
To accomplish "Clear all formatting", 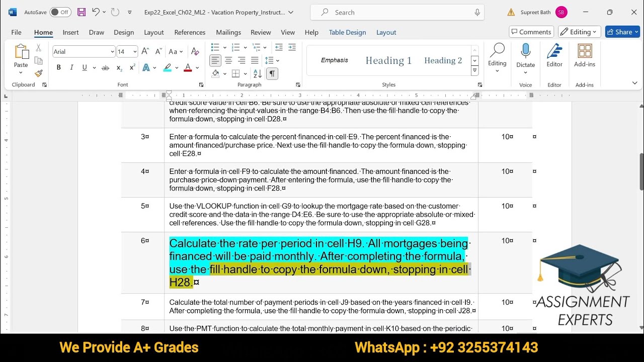I will (195, 51).
